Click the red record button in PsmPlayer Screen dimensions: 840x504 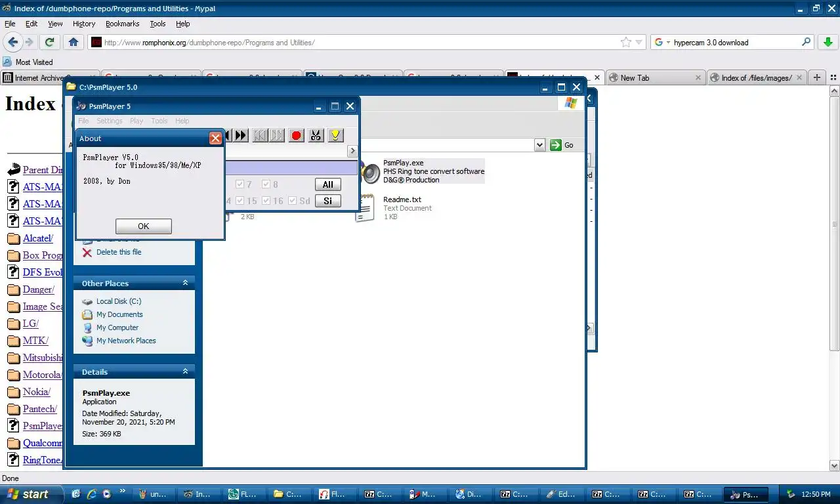click(x=297, y=135)
